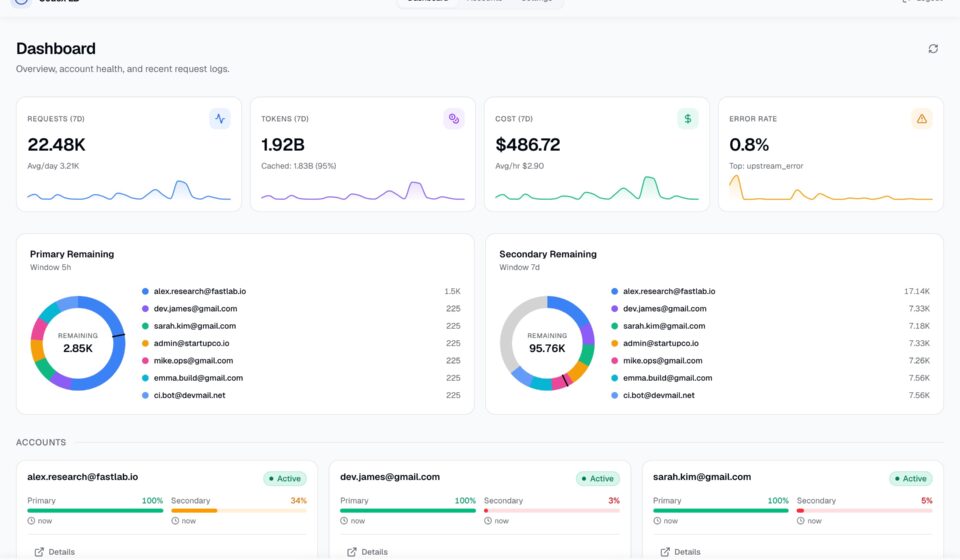Click 'Avg/hr $2.90' text

pos(519,166)
